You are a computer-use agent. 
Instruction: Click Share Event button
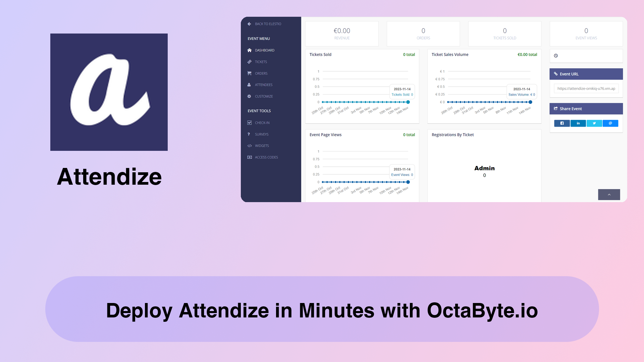pyautogui.click(x=586, y=109)
